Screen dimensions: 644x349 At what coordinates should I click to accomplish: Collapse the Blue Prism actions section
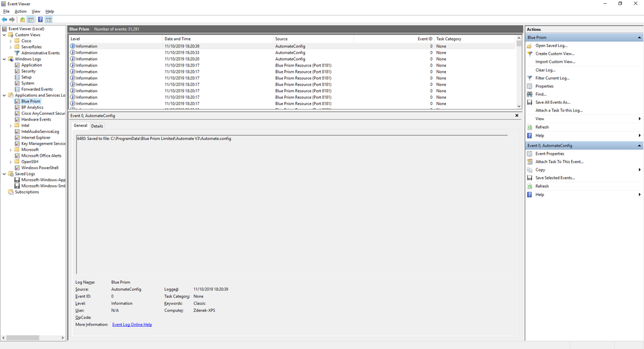(x=639, y=37)
